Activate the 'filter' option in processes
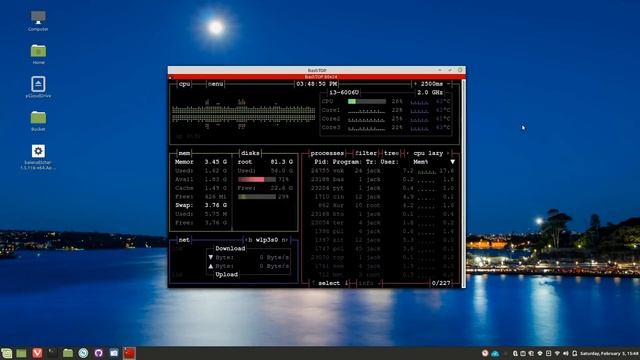The height and width of the screenshot is (360, 640). pos(366,153)
